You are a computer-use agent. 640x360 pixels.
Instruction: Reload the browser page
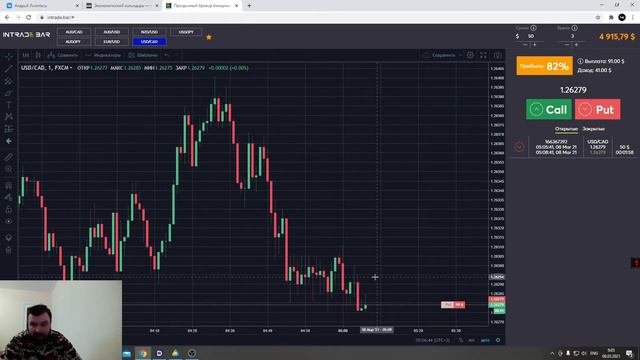coord(29,18)
